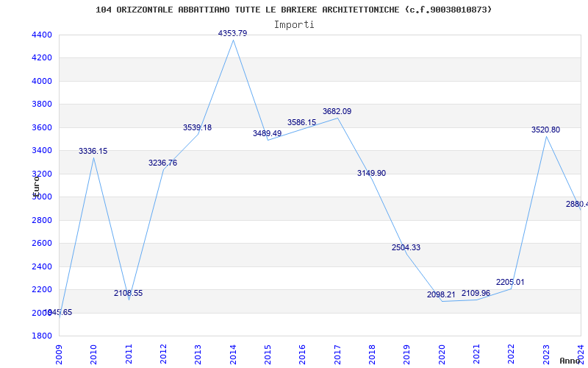588x368 pixels.
Task: Click the x-axis year 2014
Action: point(233,354)
